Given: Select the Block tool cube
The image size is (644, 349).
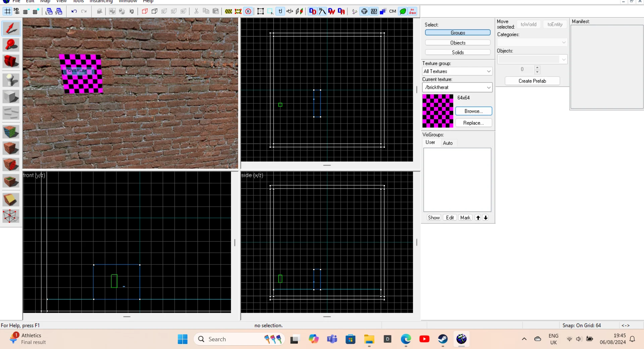Looking at the screenshot, I should coord(11,97).
